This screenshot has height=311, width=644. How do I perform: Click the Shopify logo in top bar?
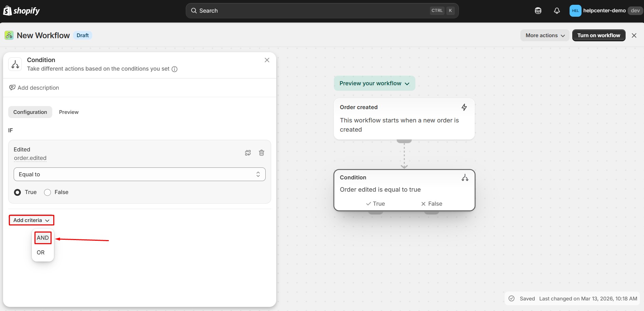(22, 11)
